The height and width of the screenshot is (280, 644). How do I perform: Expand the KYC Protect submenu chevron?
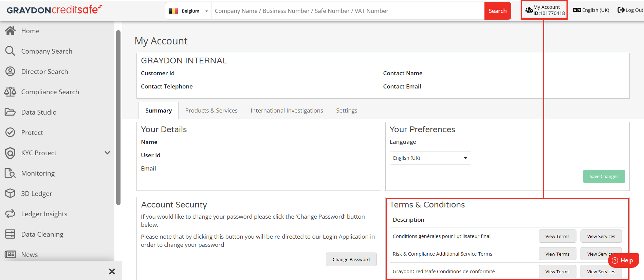(107, 153)
